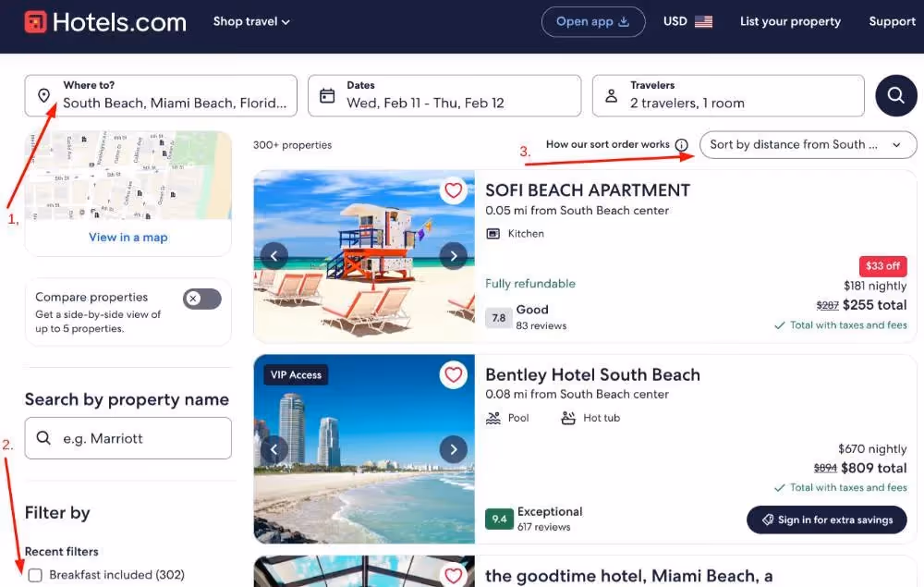The width and height of the screenshot is (924, 587).
Task: Open List your property link
Action: [790, 22]
